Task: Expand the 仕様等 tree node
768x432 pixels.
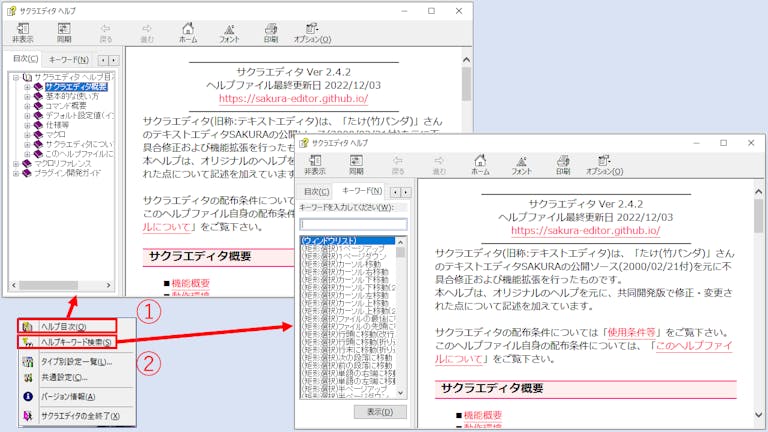Action: (27, 125)
